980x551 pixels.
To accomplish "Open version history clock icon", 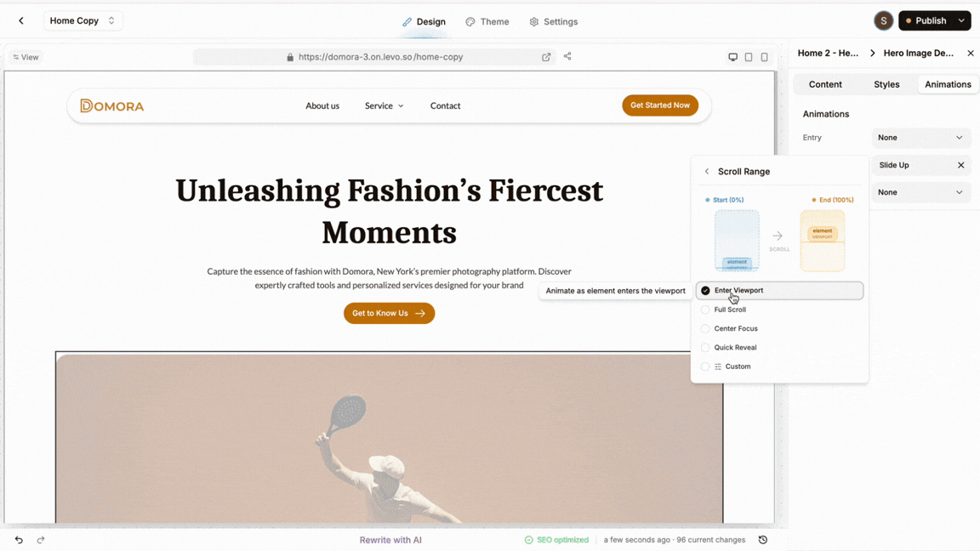I will [762, 540].
